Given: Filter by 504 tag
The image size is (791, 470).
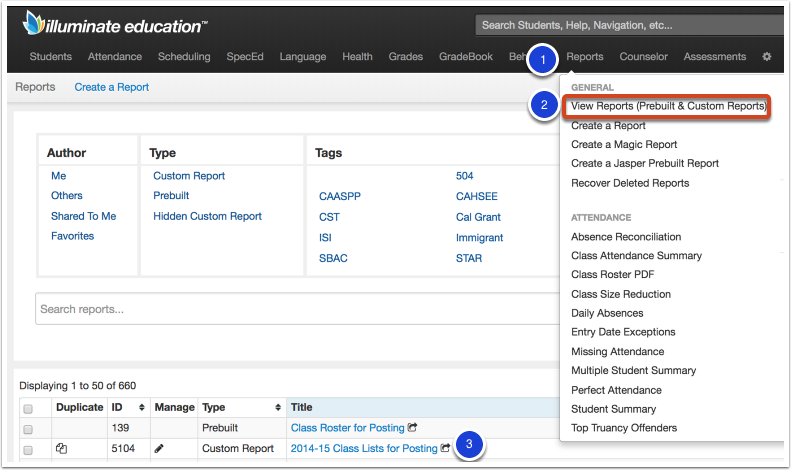Looking at the screenshot, I should click(x=464, y=175).
